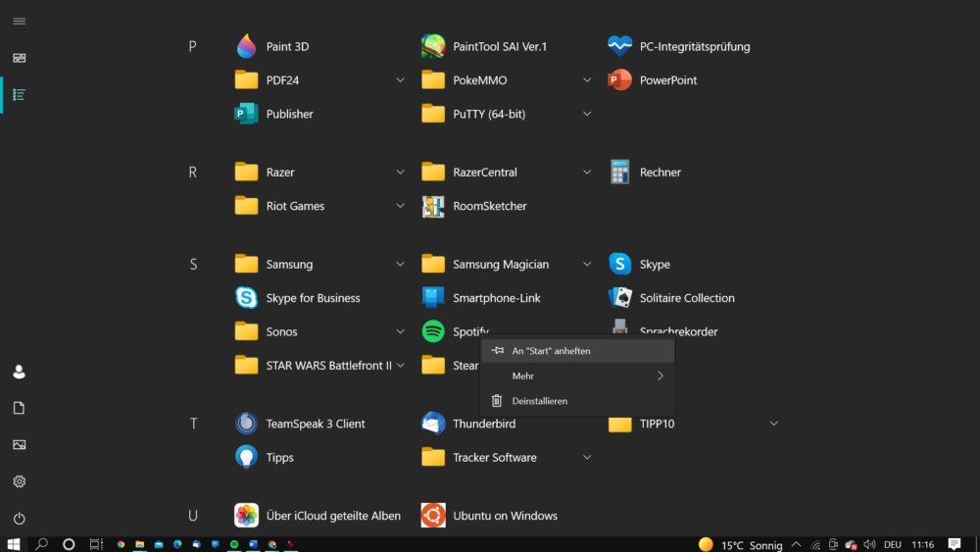
Task: Open the Tipps app
Action: [x=264, y=457]
